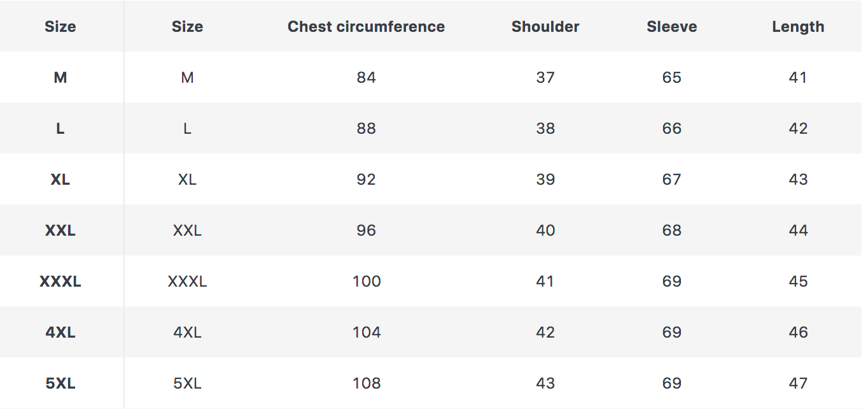Select the bold M size row label
868x409 pixels.
(x=60, y=78)
